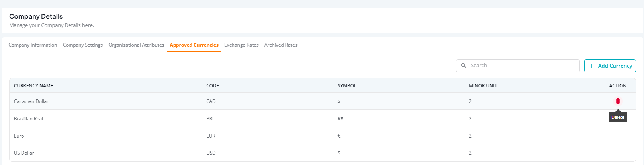The width and height of the screenshot is (644, 165).
Task: Focus the currency Search field
Action: [x=518, y=66]
